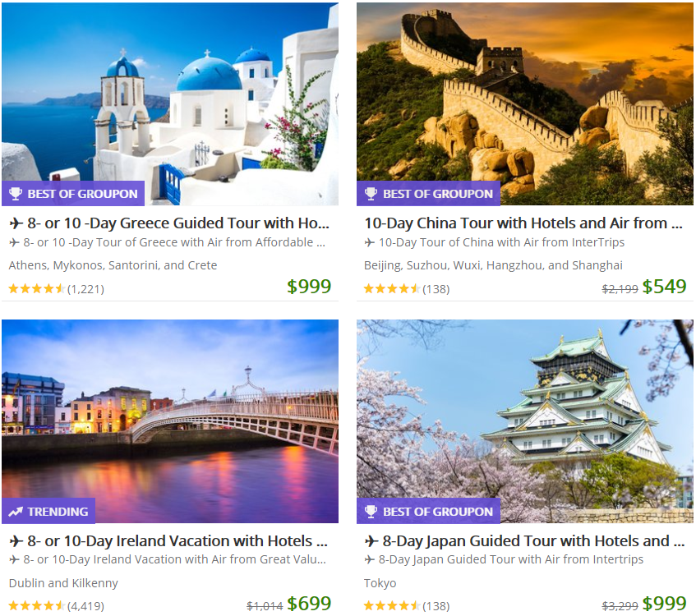
Task: Click the airplane icon before the Ireland vacation title
Action: [16, 541]
